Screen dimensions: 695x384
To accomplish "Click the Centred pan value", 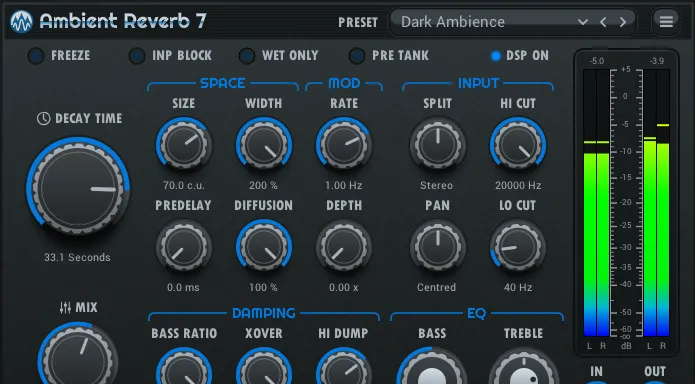I will [x=436, y=287].
